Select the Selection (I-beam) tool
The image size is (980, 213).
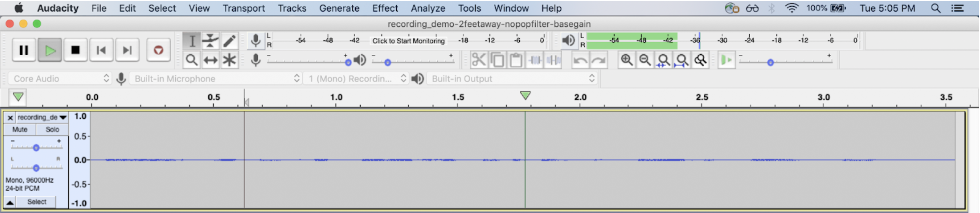192,41
